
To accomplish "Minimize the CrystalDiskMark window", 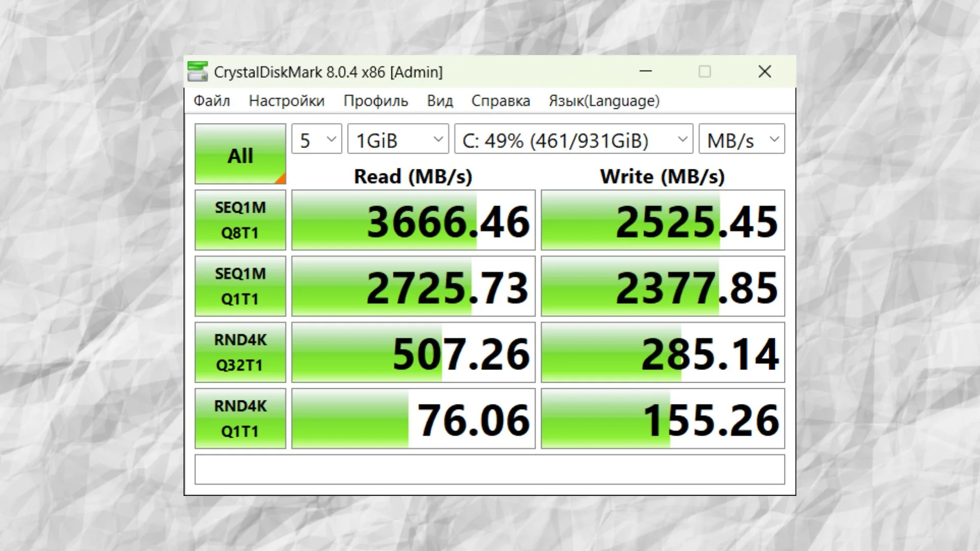I will [x=646, y=71].
